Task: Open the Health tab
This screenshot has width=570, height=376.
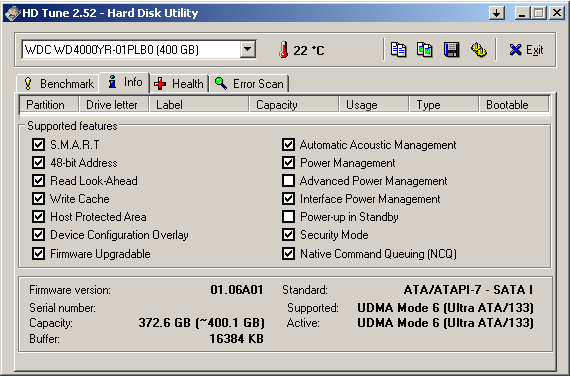Action: pyautogui.click(x=178, y=84)
